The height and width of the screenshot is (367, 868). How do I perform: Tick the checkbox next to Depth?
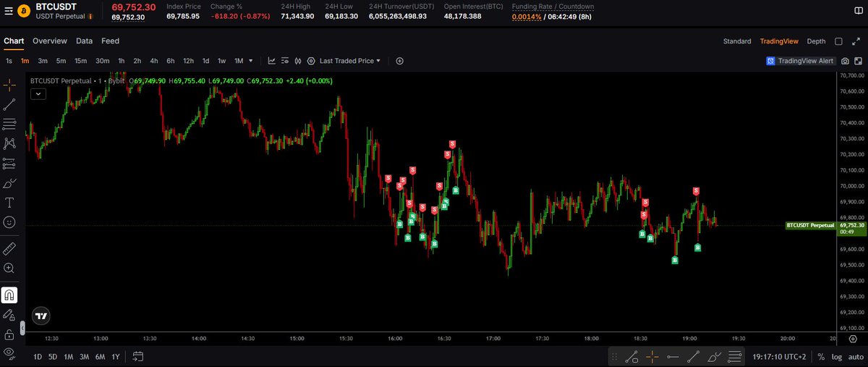click(838, 41)
